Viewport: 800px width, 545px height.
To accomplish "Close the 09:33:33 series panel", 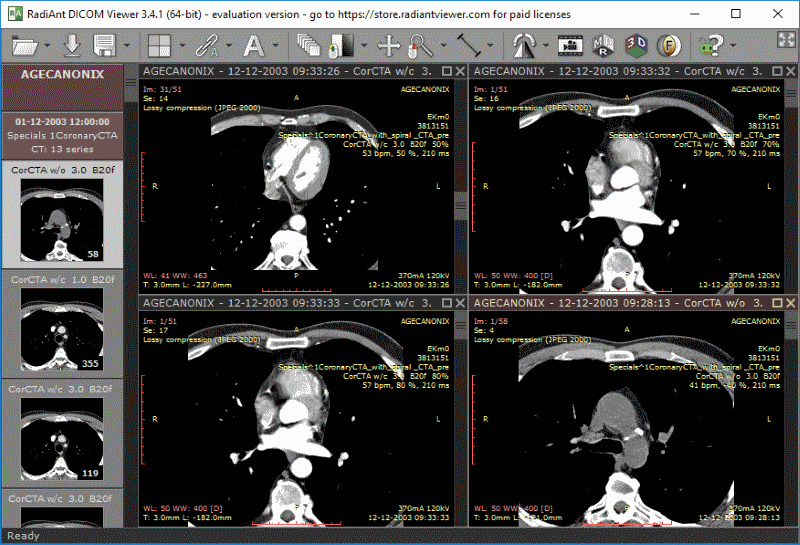I will click(460, 303).
